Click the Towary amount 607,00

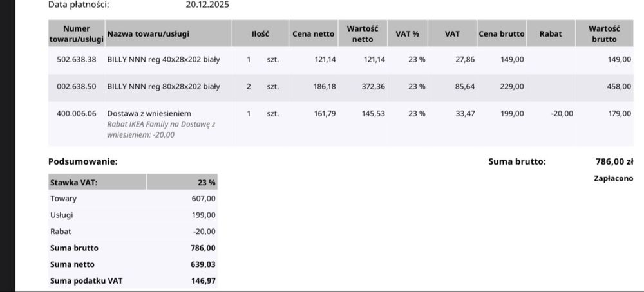coord(204,199)
